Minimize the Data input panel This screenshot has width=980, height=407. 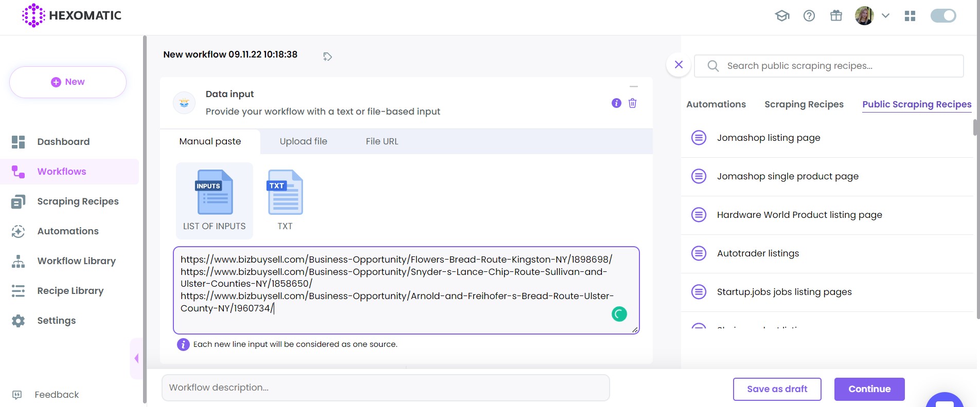(x=633, y=87)
